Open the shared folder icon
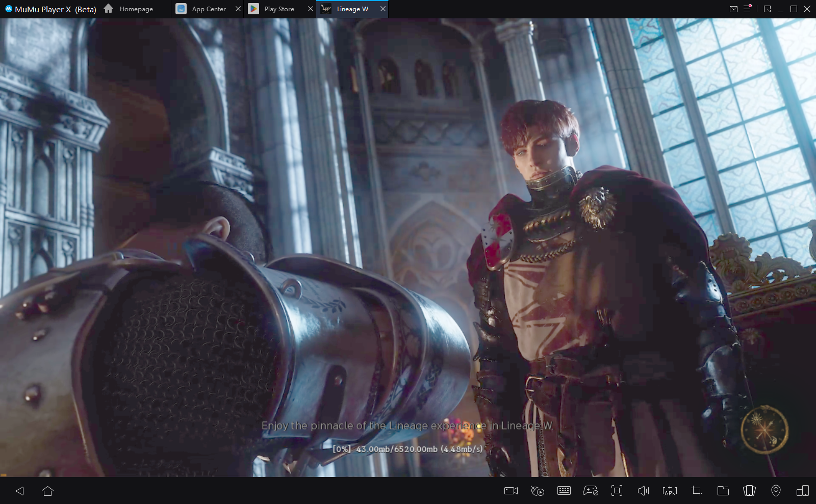The height and width of the screenshot is (504, 816). 723,491
